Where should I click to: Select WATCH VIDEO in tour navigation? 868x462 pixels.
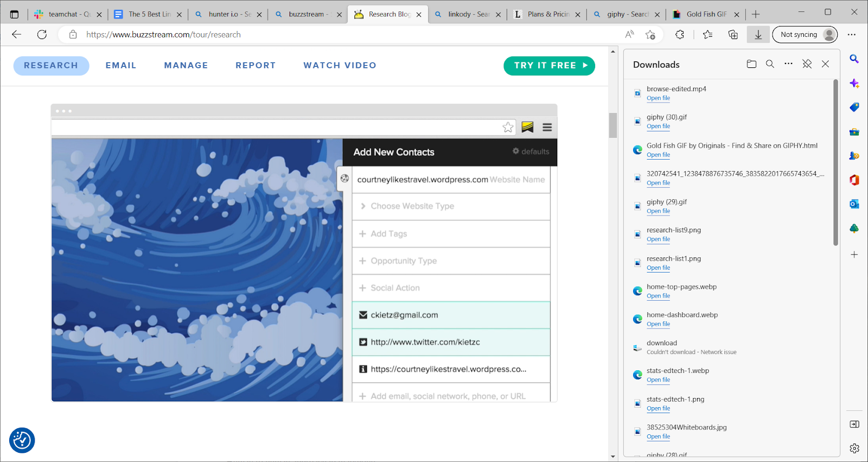tap(340, 66)
